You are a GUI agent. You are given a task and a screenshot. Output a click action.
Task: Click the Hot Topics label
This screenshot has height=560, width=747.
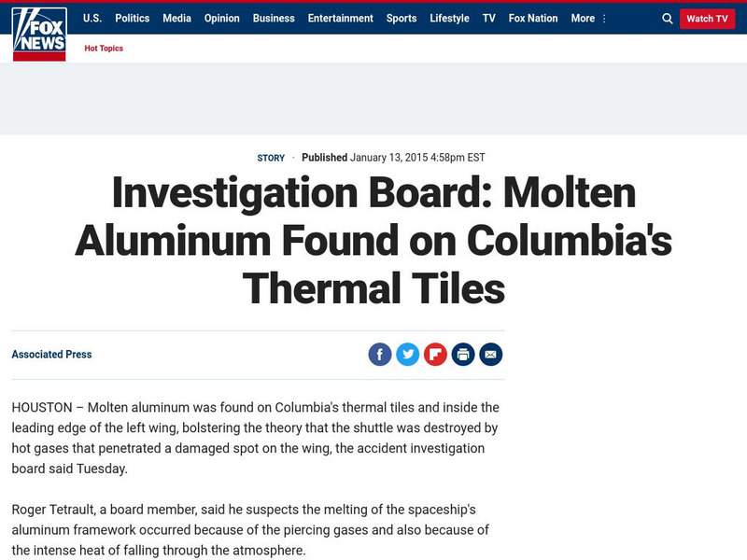pyautogui.click(x=104, y=49)
